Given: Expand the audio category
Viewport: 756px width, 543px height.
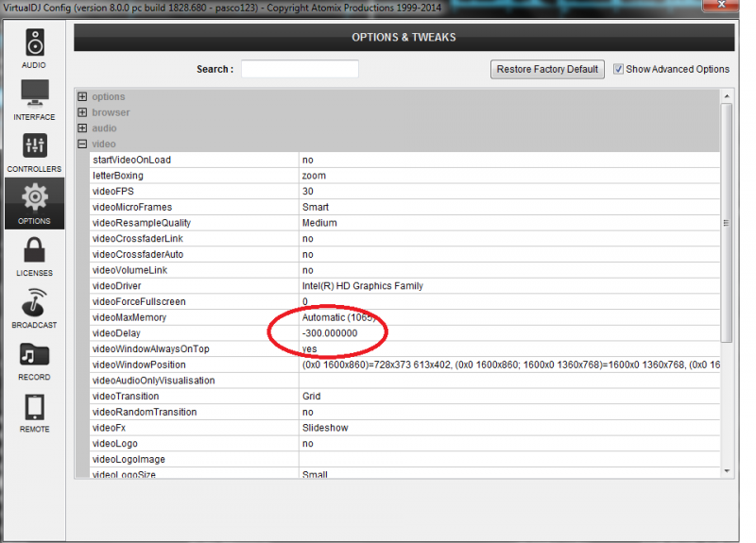Looking at the screenshot, I should [x=82, y=128].
